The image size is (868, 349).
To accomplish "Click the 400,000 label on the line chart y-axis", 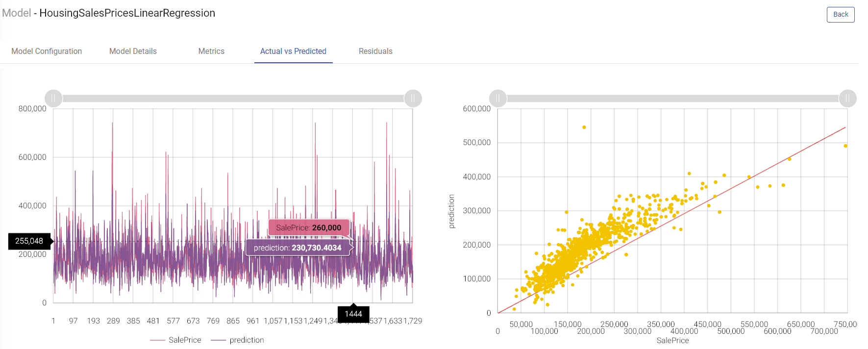I will click(x=32, y=205).
